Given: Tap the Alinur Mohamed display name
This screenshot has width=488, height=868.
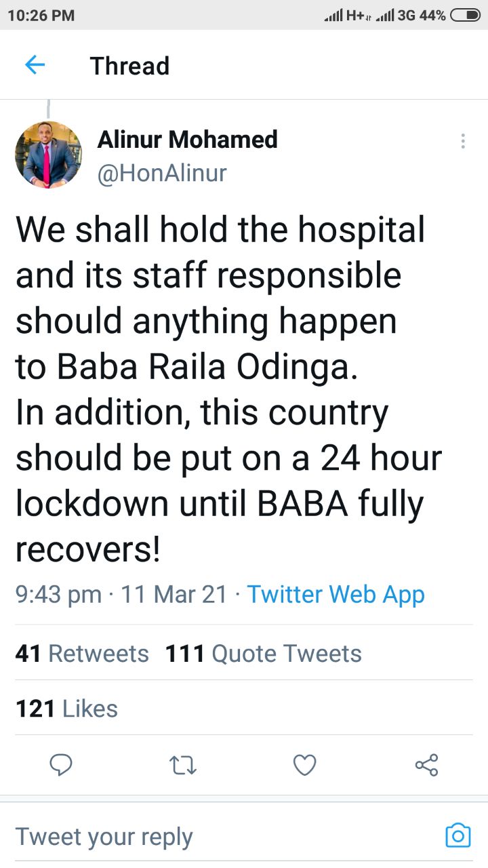Looking at the screenshot, I should pyautogui.click(x=187, y=140).
